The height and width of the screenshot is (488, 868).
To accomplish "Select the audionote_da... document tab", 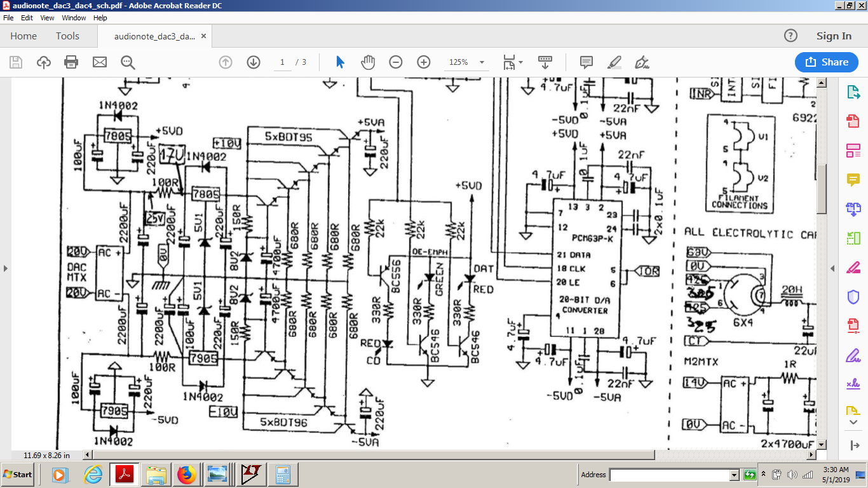I will click(x=154, y=36).
